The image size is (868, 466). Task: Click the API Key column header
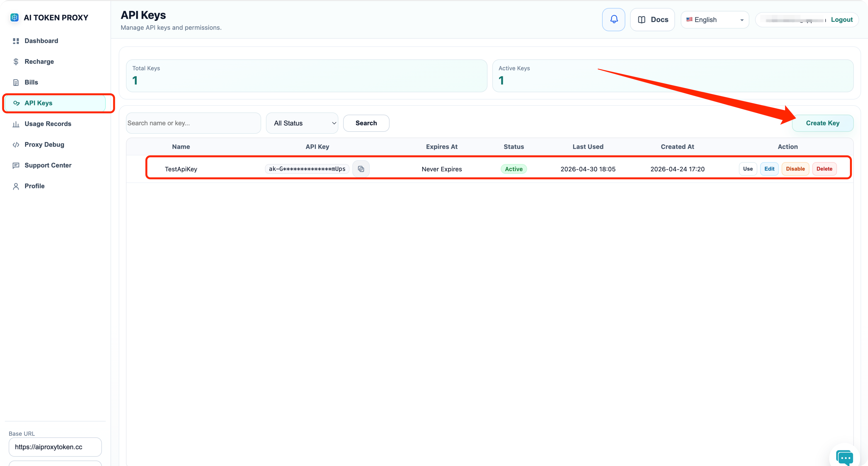click(317, 147)
